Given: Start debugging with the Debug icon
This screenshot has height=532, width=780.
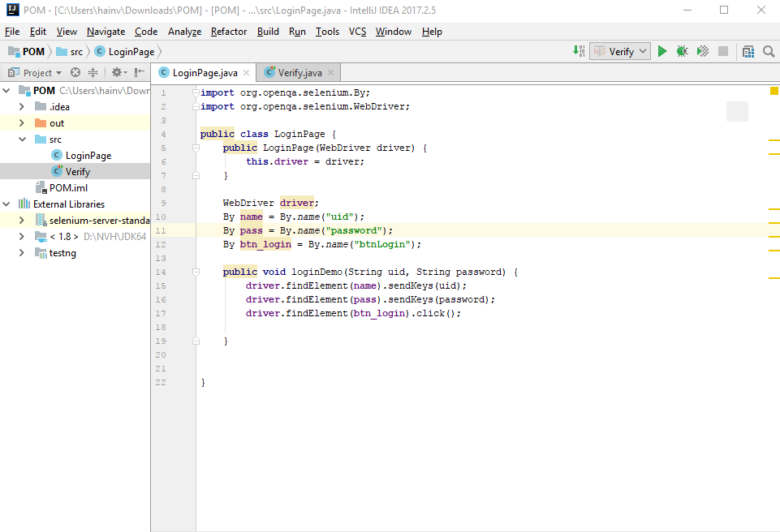Looking at the screenshot, I should [682, 51].
